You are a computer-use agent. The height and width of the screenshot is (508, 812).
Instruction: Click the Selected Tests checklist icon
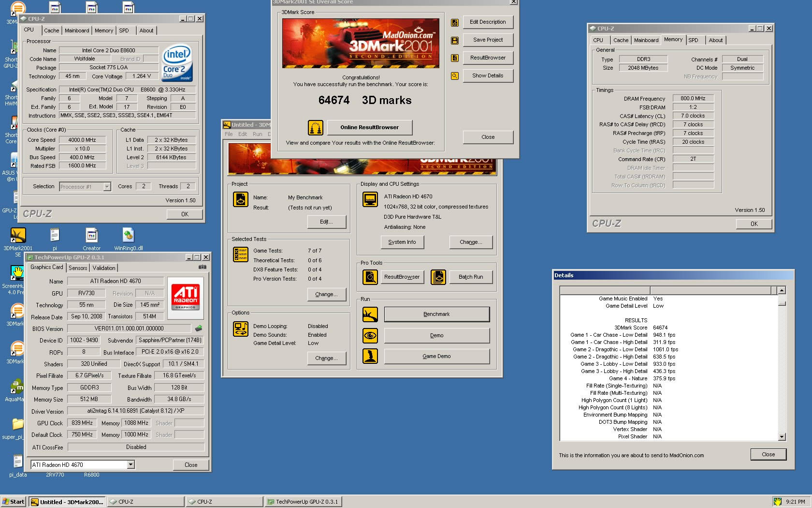(x=241, y=254)
